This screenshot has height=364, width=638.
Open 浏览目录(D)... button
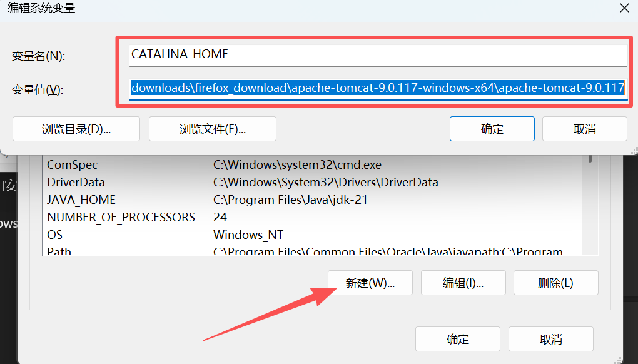click(76, 129)
